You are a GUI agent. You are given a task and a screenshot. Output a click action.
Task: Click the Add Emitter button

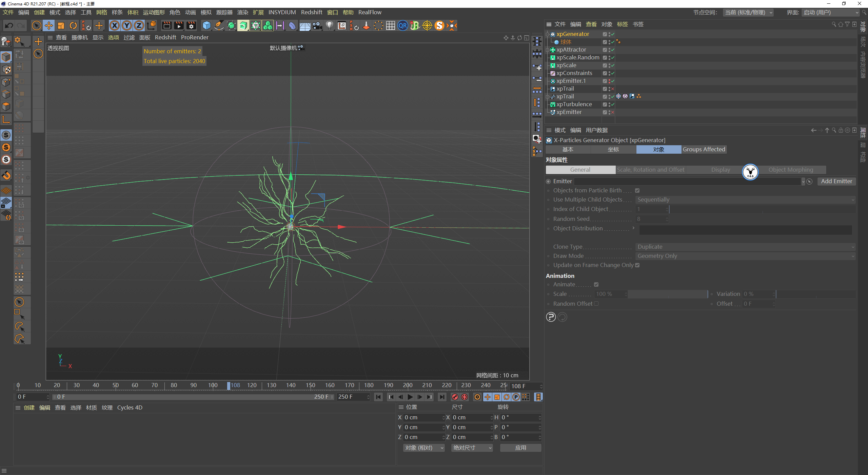836,181
